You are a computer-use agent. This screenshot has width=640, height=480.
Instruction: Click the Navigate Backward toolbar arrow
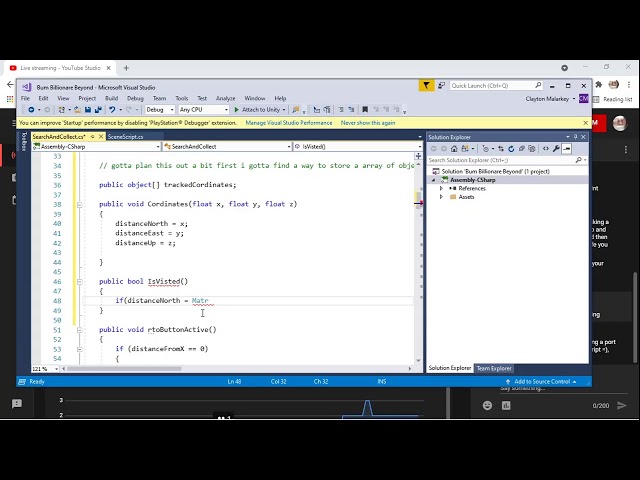click(x=31, y=110)
